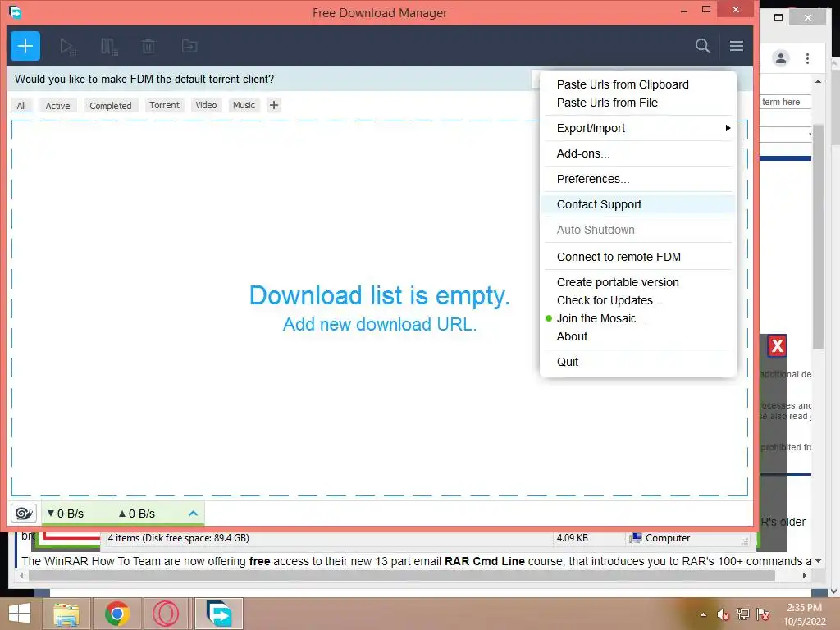Click the 4 items disk free space text
This screenshot has height=630, width=840.
(178, 538)
